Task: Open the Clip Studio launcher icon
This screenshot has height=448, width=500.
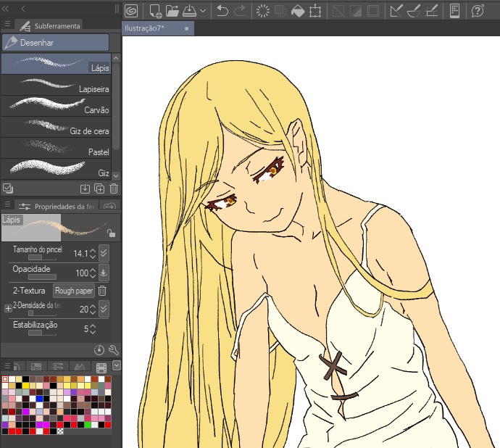Action: (x=131, y=11)
